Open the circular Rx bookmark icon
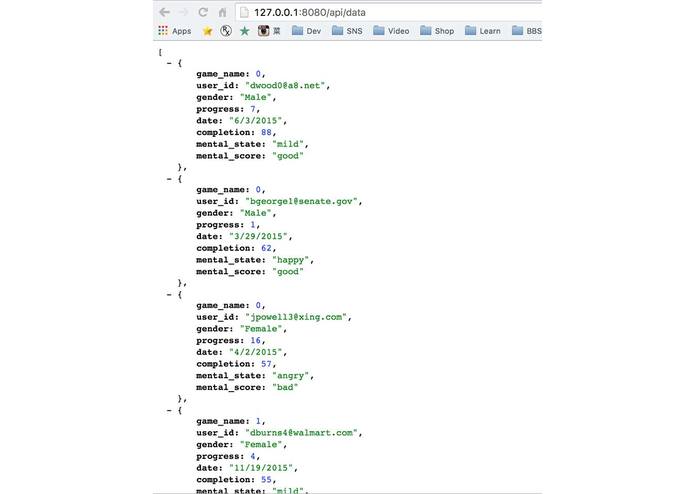This screenshot has height=494, width=695. click(226, 31)
